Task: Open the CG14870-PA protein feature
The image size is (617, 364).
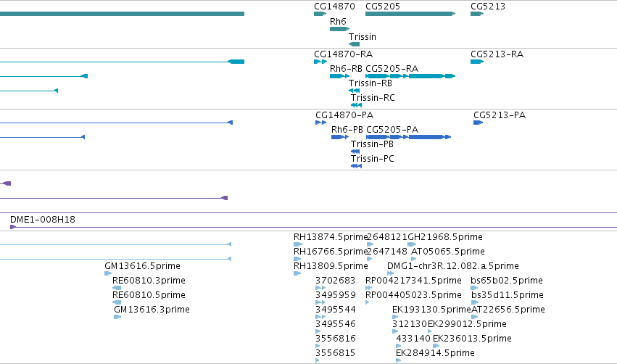Action: pos(320,123)
